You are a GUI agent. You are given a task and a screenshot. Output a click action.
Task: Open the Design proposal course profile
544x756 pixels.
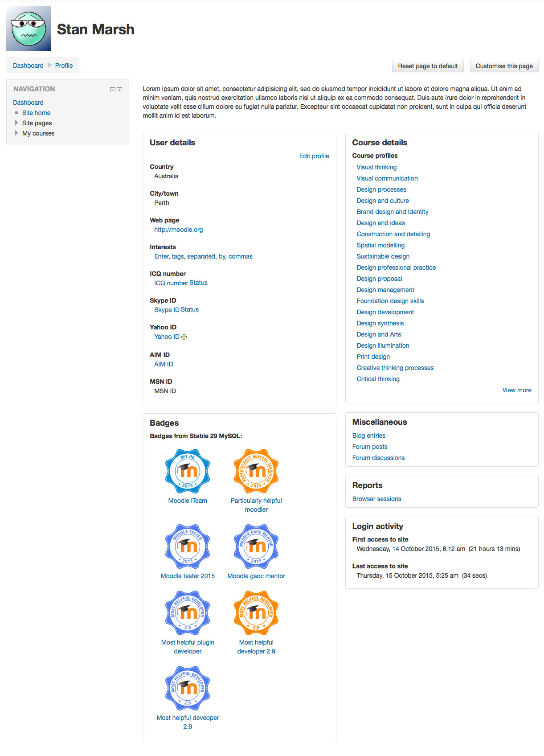[379, 279]
